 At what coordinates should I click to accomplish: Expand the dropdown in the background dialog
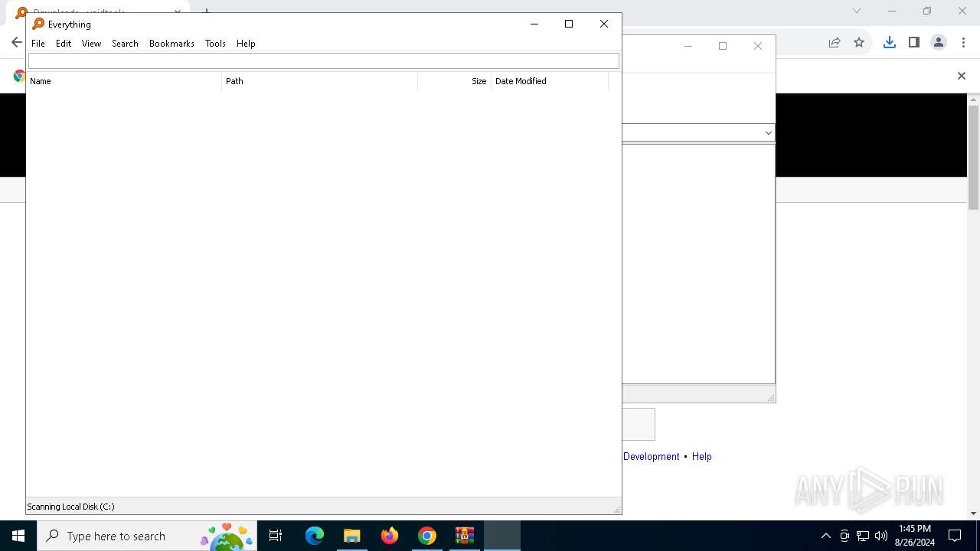(x=768, y=132)
